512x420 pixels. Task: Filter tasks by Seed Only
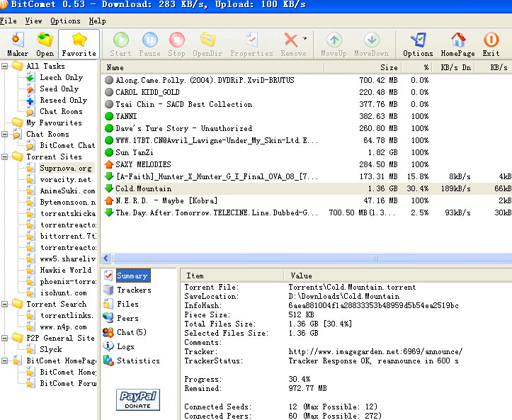(59, 89)
